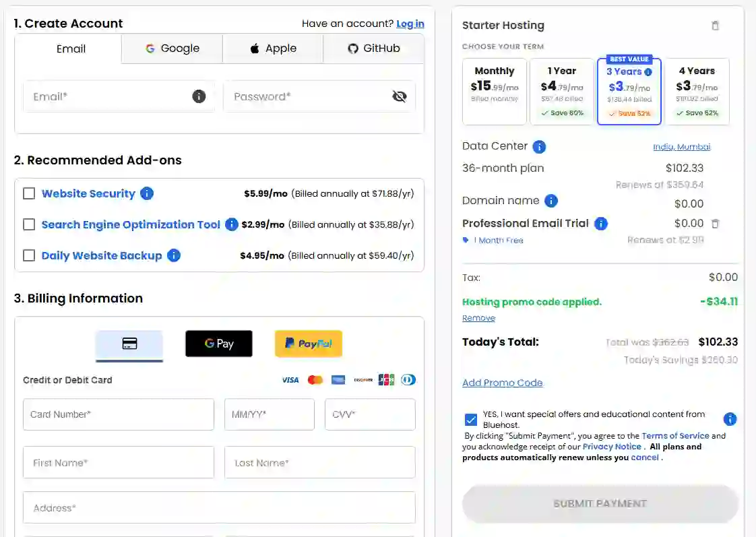Open the Daily Website Backup link

[102, 255]
